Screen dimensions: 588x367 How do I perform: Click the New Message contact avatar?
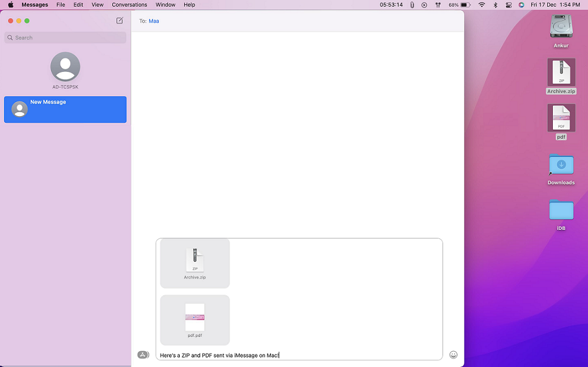pos(19,109)
